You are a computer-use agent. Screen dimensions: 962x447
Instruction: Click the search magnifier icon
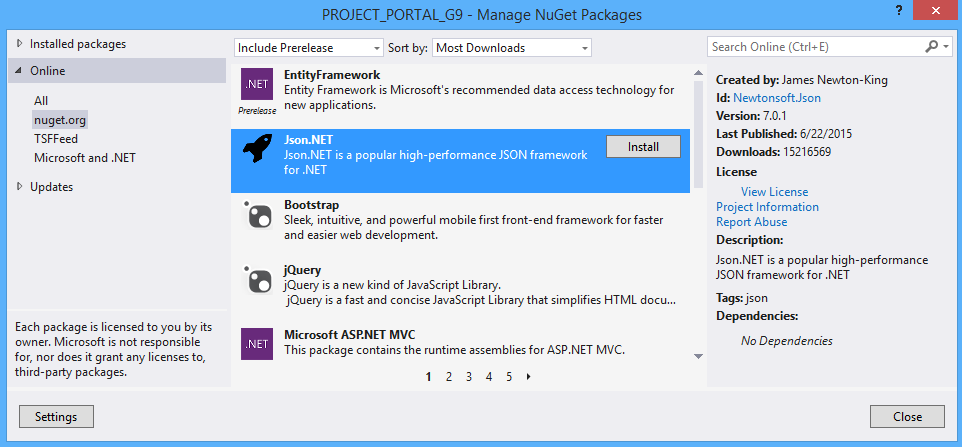[932, 47]
